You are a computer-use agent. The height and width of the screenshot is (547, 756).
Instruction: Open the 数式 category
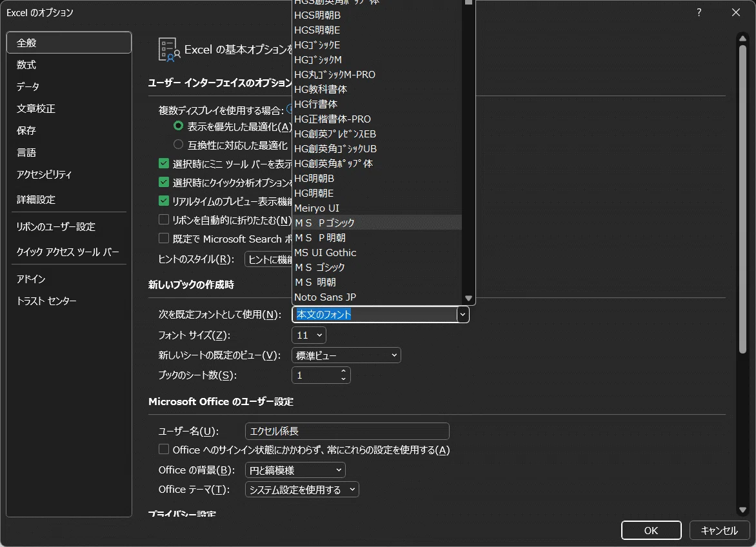69,65
